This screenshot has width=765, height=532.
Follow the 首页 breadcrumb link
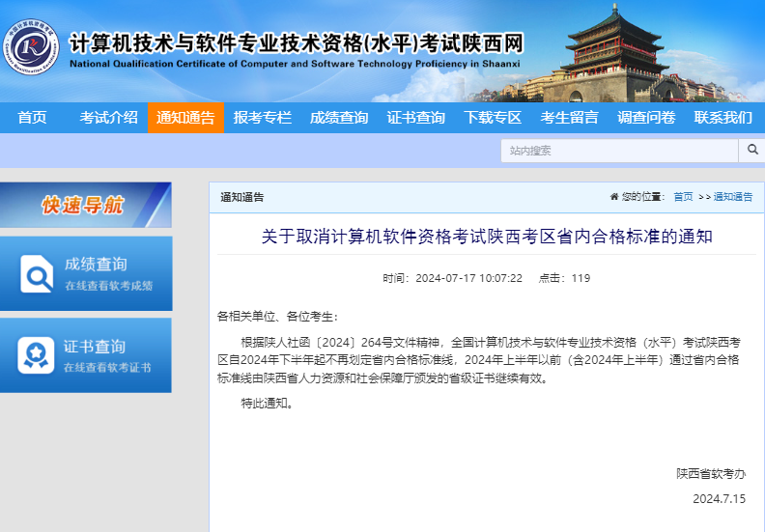683,197
